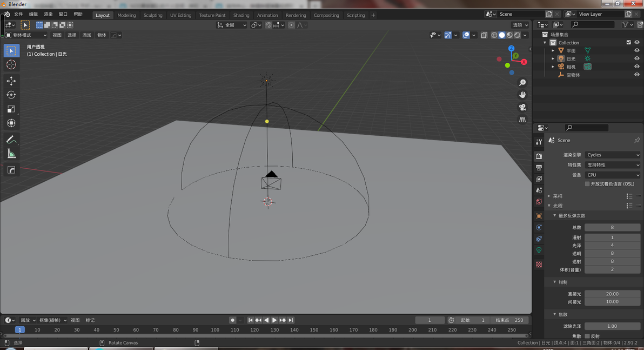Image resolution: width=644 pixels, height=350 pixels.
Task: Select the Measure ruler tool
Action: [x=11, y=154]
